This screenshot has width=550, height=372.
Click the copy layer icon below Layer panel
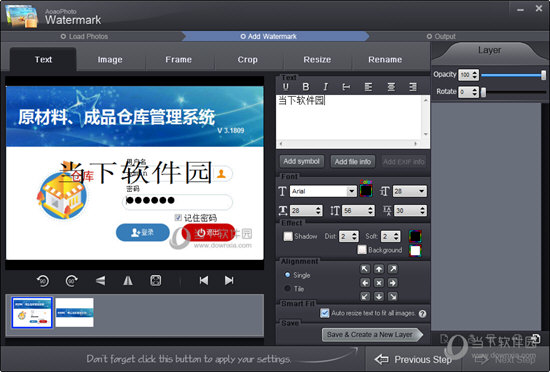(x=535, y=338)
